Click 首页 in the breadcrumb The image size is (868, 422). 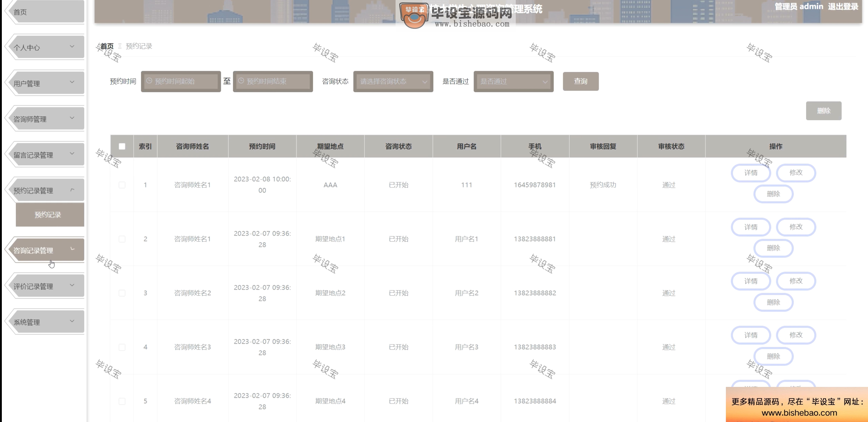(107, 46)
